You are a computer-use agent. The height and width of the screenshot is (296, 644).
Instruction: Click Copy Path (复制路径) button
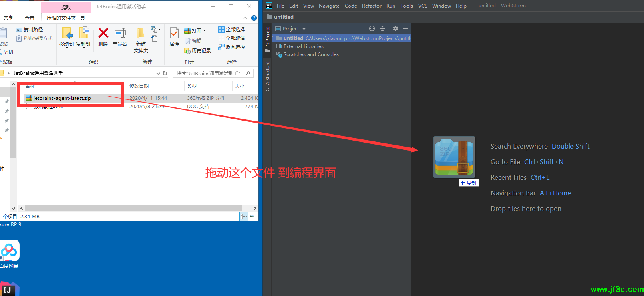coord(30,30)
